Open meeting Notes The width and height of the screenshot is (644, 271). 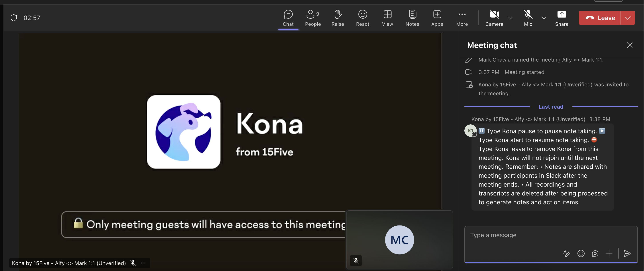(x=412, y=18)
